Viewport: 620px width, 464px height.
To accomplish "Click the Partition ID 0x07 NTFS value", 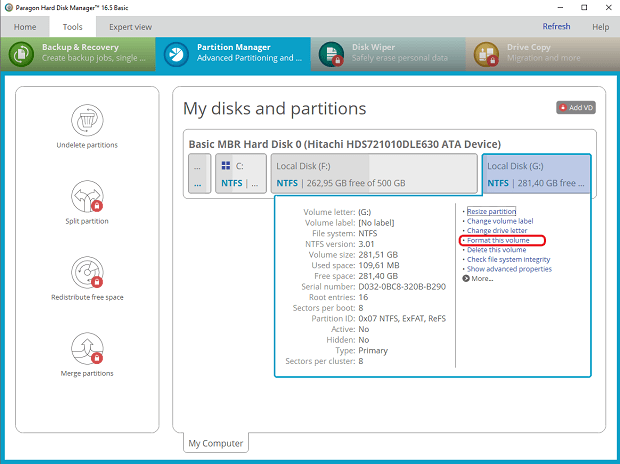I will [402, 318].
